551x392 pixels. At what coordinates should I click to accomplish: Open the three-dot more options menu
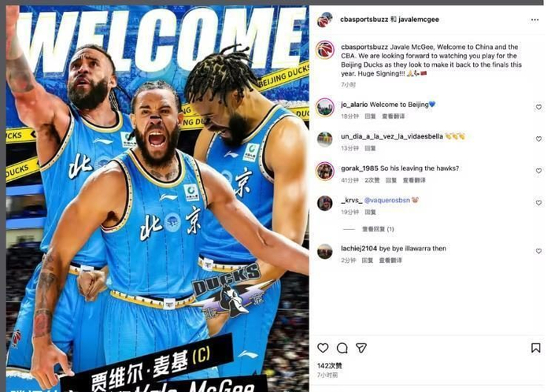point(534,20)
